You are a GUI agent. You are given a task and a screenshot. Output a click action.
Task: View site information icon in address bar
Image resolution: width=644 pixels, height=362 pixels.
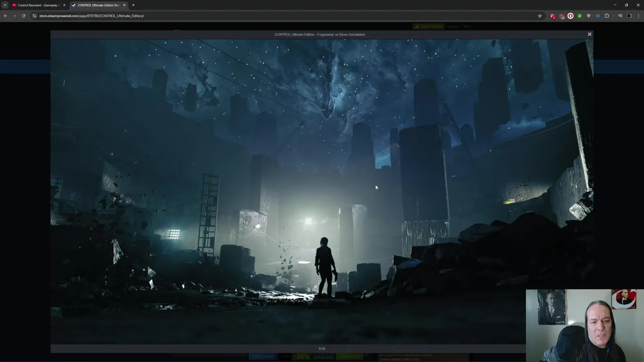tap(34, 16)
